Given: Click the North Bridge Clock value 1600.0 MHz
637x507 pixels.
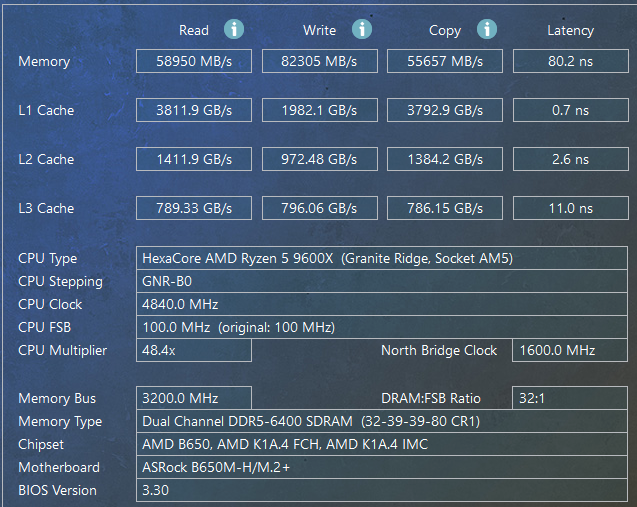Looking at the screenshot, I should point(570,350).
